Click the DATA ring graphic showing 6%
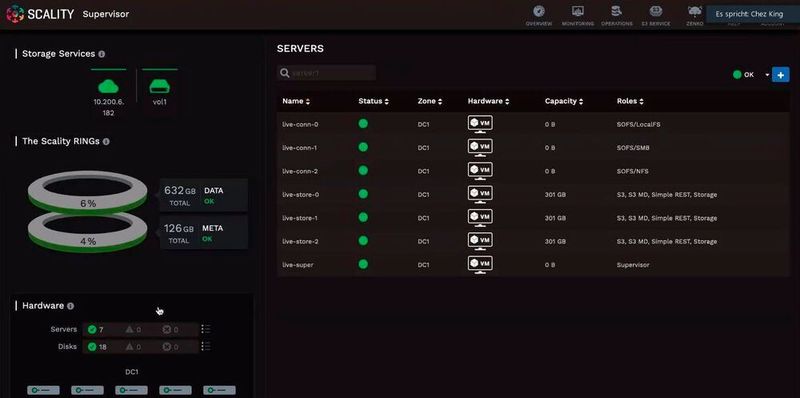 pos(88,192)
